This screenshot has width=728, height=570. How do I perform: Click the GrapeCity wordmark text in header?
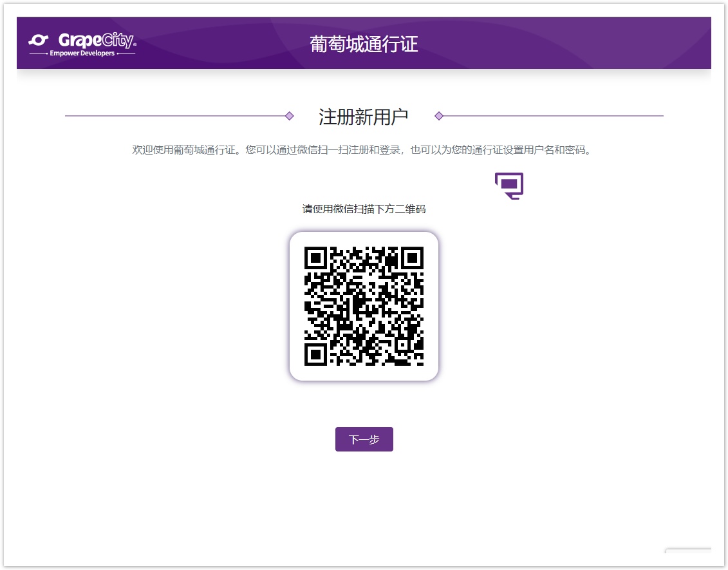coord(97,41)
